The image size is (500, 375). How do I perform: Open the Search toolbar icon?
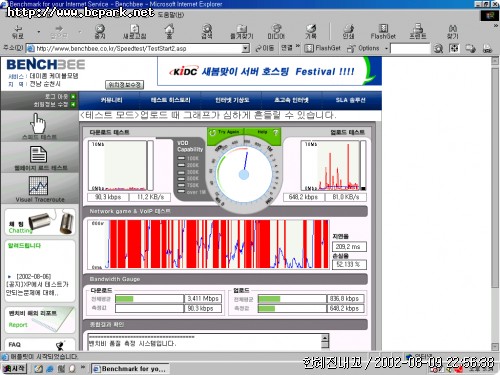[207, 31]
